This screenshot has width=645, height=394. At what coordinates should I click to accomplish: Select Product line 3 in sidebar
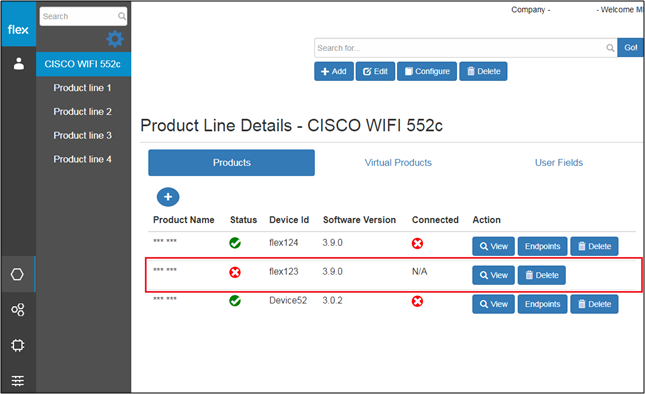pyautogui.click(x=82, y=135)
